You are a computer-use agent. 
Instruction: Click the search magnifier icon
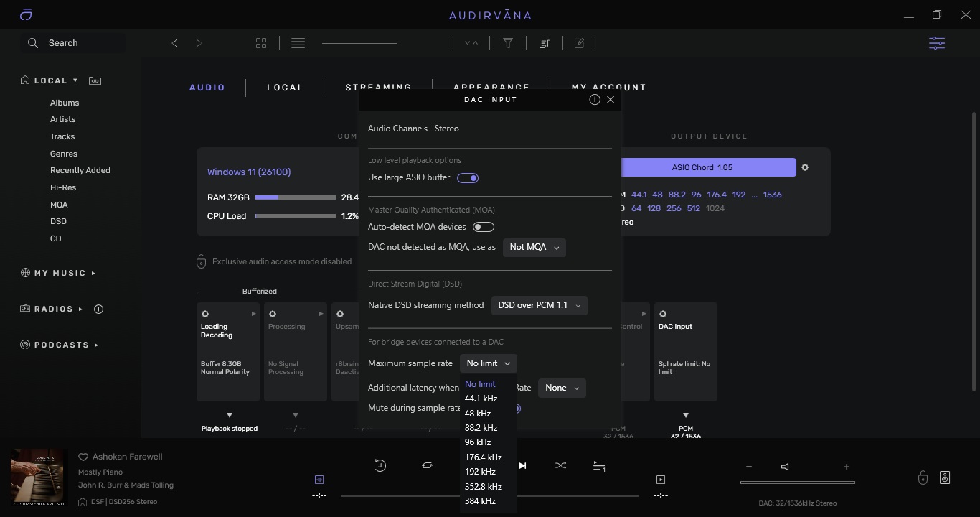(33, 43)
